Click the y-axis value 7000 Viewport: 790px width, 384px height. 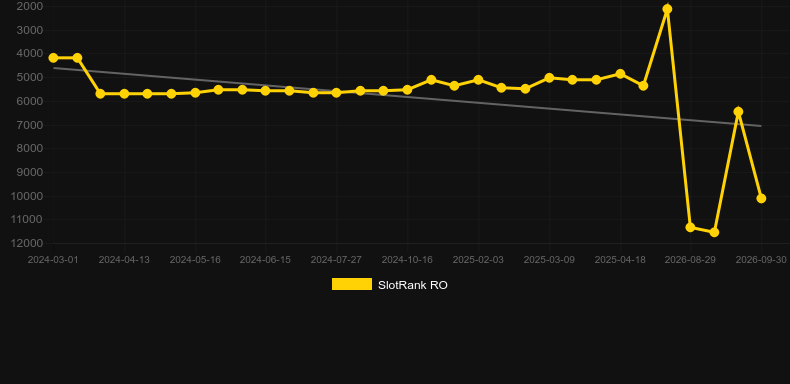click(x=30, y=124)
